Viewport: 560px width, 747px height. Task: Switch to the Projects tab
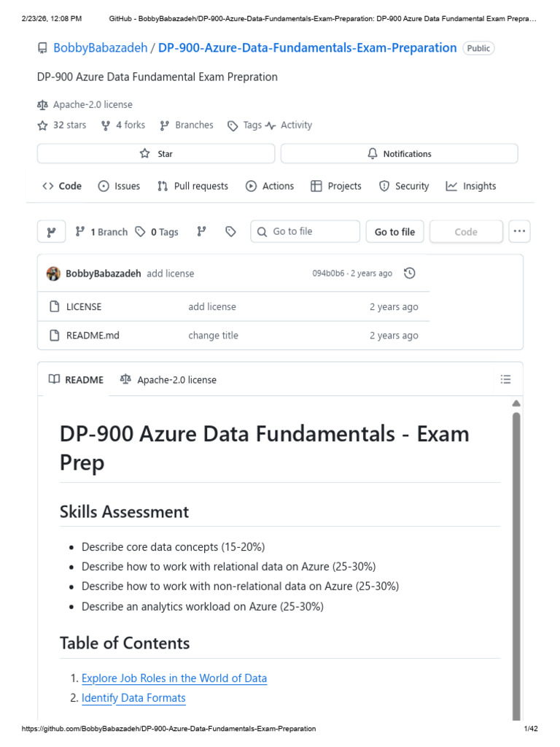pos(336,186)
